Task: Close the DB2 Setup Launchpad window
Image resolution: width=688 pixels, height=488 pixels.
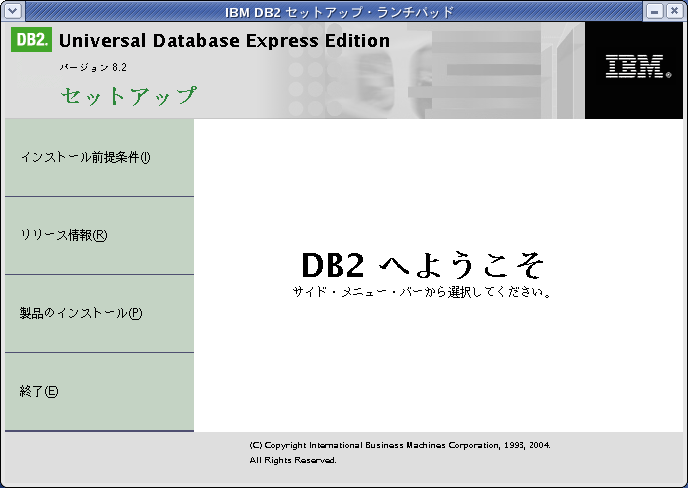Action: coord(674,11)
